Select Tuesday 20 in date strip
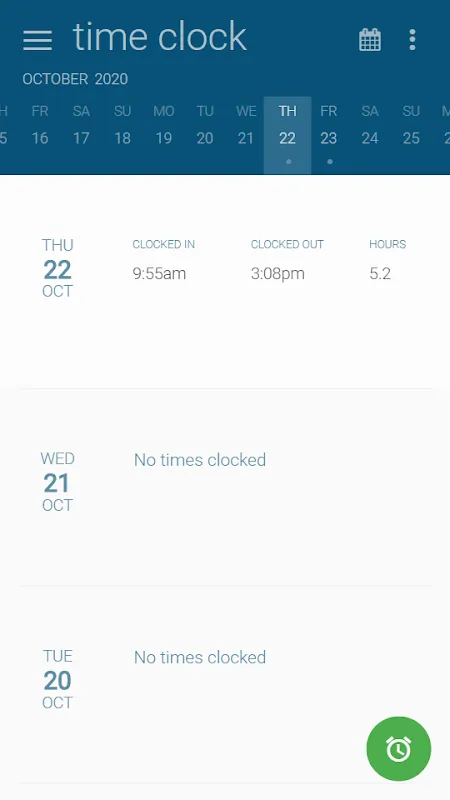This screenshot has height=800, width=450. 205,135
